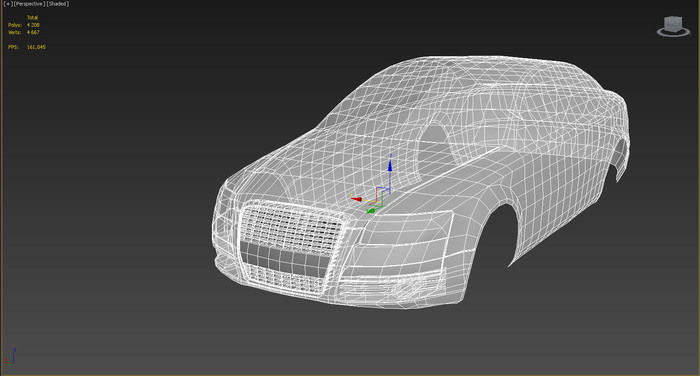
Task: Click the Total statistics header
Action: point(33,17)
